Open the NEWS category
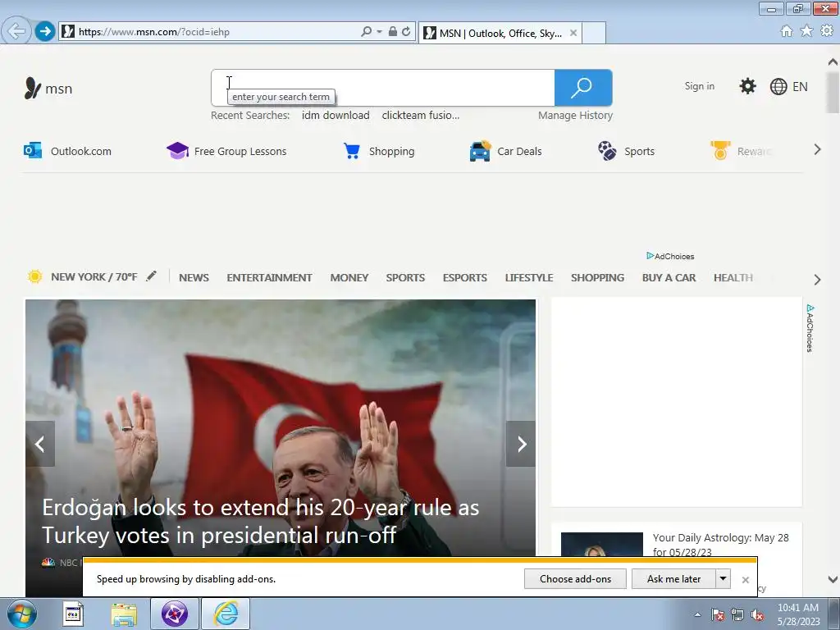The width and height of the screenshot is (840, 630). click(194, 277)
